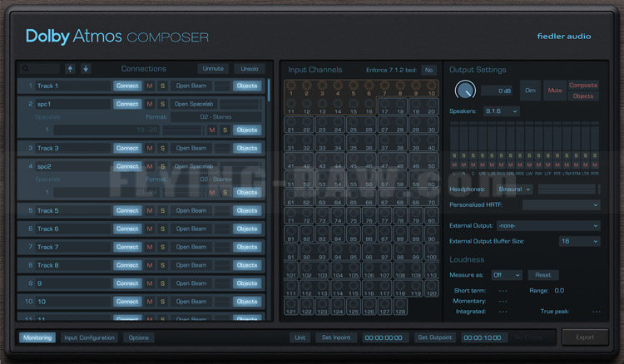Click the move-down arrow in Connections

pyautogui.click(x=86, y=69)
